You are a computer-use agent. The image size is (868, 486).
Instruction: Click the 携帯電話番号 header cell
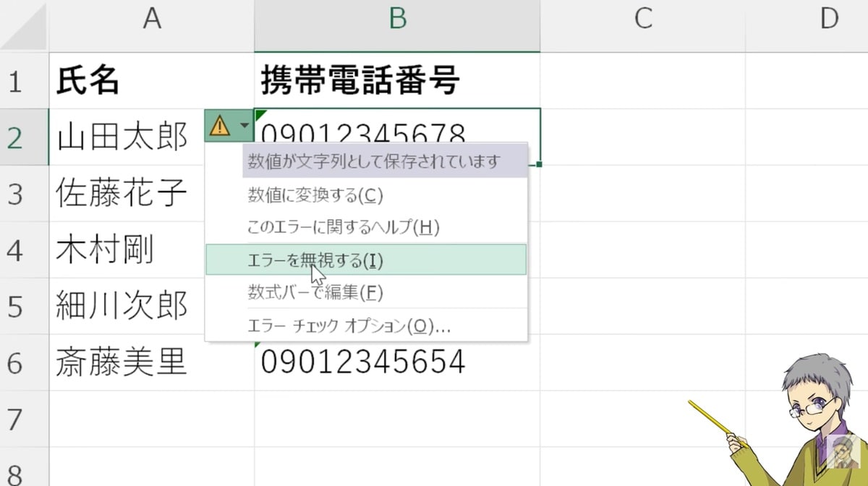(397, 80)
